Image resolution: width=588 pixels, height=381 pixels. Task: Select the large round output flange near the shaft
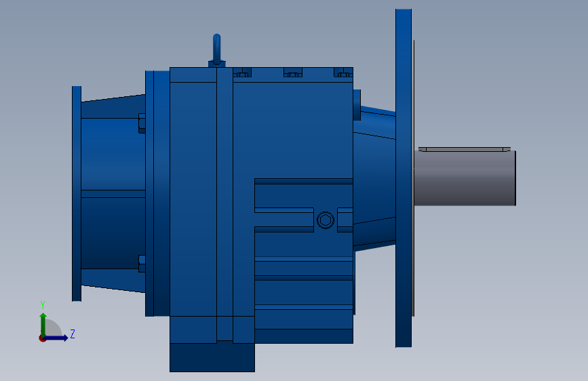point(404,178)
